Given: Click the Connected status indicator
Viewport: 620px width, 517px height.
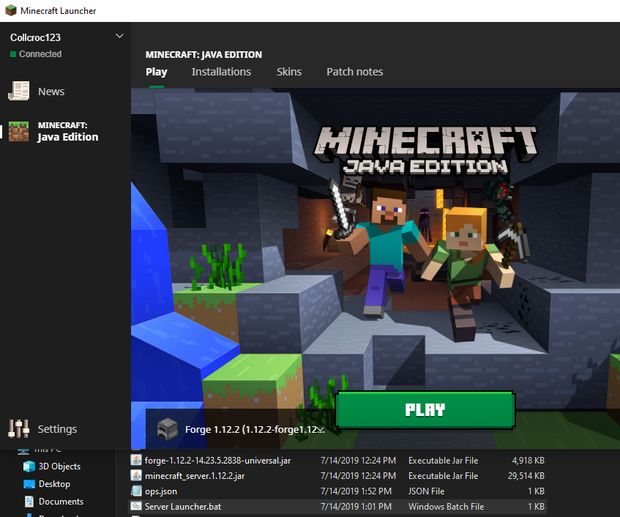Looking at the screenshot, I should 36,54.
